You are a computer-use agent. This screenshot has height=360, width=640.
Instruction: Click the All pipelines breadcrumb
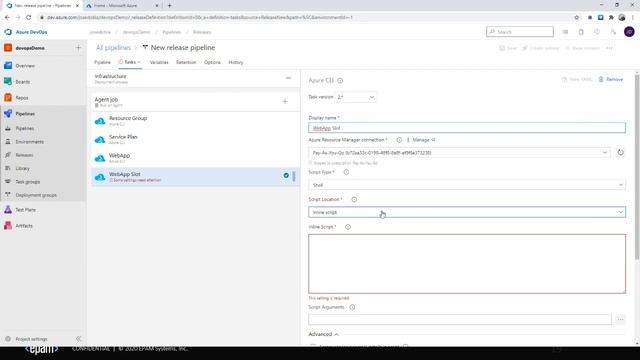click(113, 48)
